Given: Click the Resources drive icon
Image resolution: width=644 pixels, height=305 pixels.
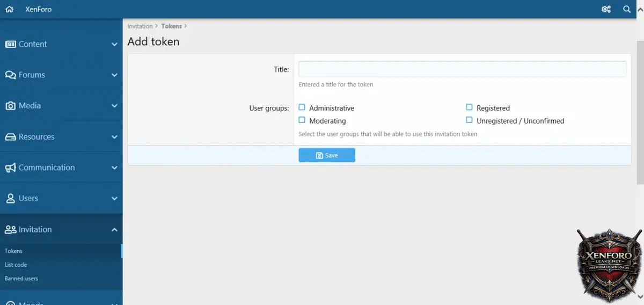Looking at the screenshot, I should click(10, 137).
